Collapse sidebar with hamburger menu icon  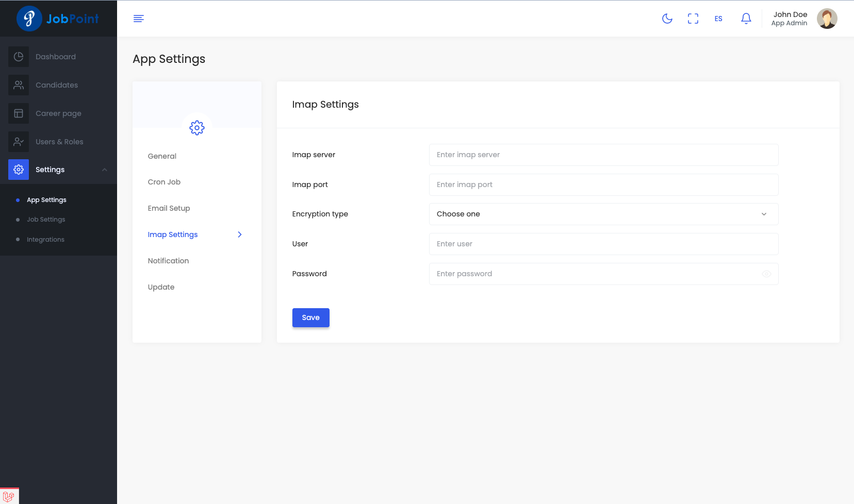pyautogui.click(x=138, y=19)
